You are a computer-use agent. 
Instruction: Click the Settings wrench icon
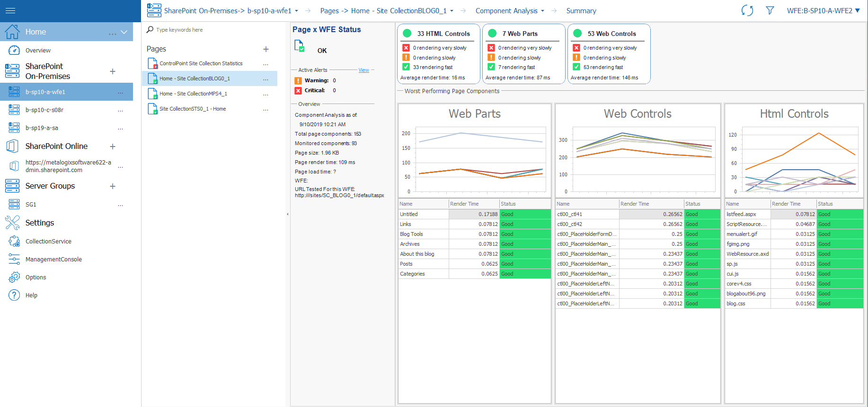coord(12,223)
